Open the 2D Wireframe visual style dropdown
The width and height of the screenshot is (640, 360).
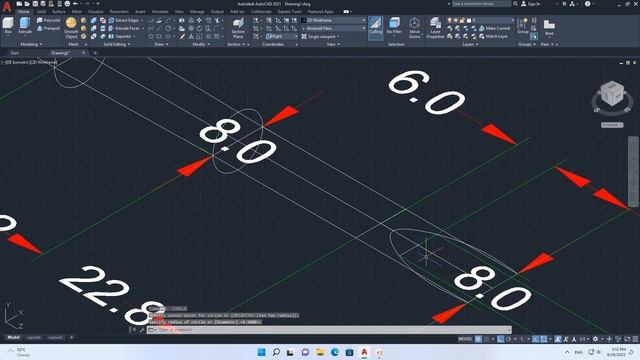coord(333,20)
